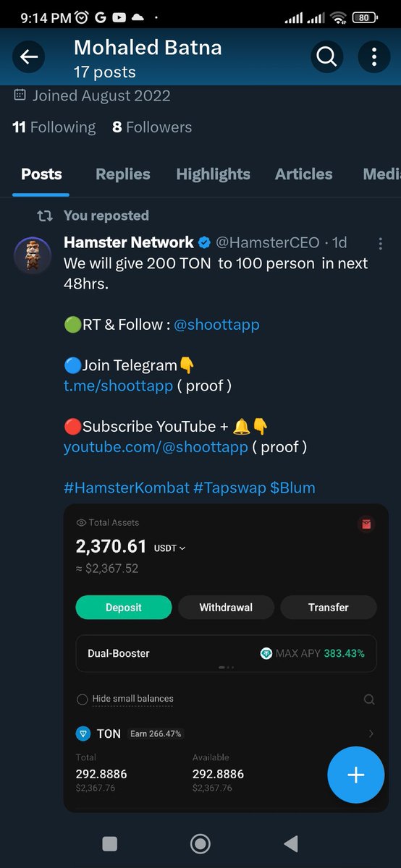Tap the green Deposit button

tap(124, 608)
